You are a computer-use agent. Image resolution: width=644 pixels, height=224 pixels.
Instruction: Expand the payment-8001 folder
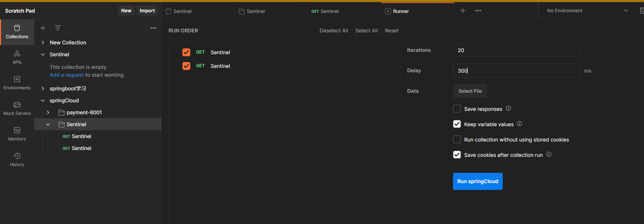coord(48,113)
